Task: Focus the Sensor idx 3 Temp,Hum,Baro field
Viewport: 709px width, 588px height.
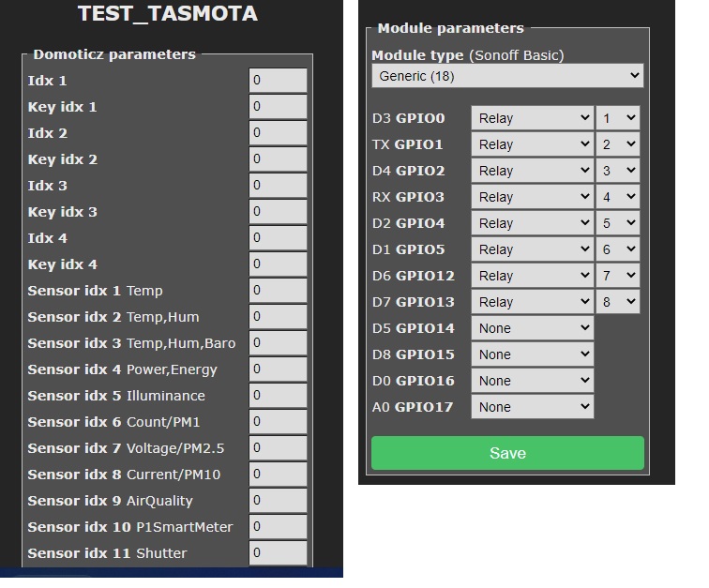Action: pos(278,343)
